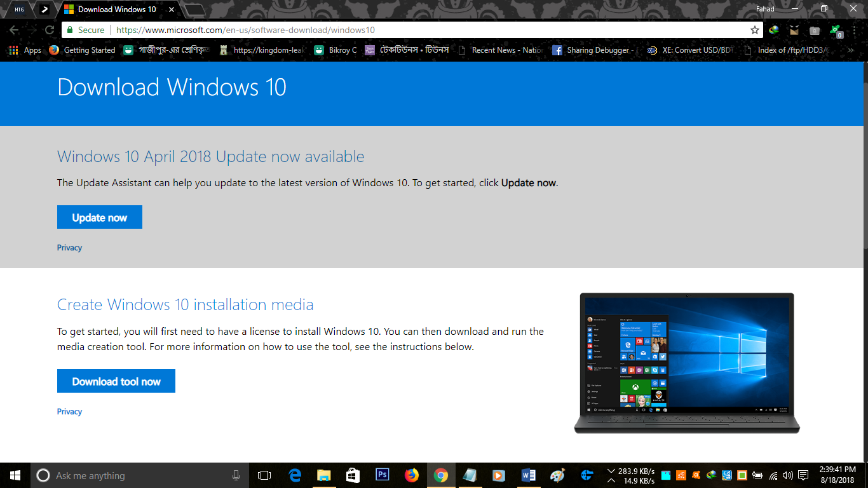The image size is (868, 488).
Task: Click the Windows 10 April 2018 Update heading
Action: coord(211,157)
